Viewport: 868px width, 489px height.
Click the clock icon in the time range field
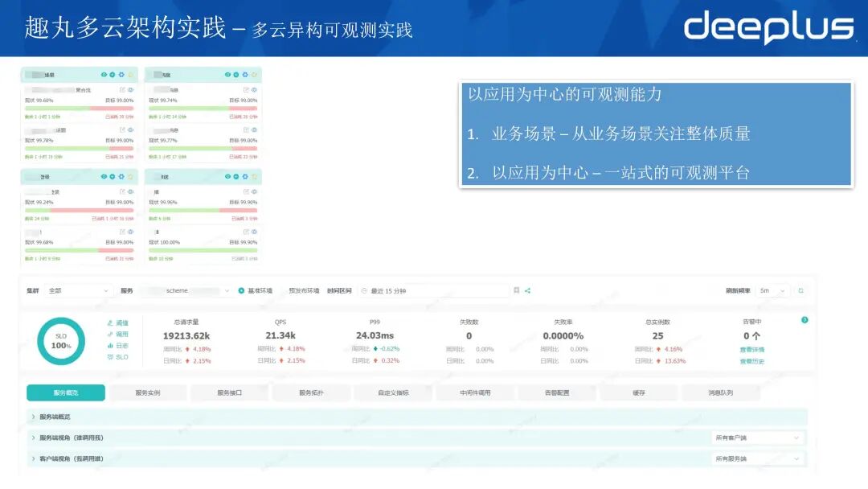(364, 290)
